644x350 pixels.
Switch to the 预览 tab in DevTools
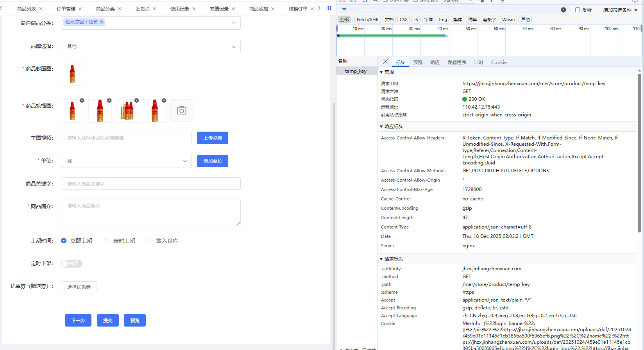coord(417,62)
